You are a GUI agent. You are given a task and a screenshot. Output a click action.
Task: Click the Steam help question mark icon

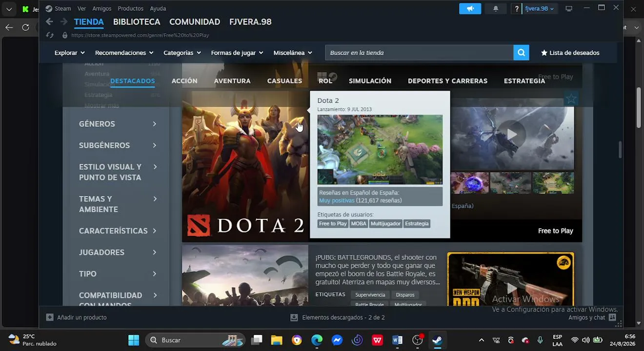tap(517, 9)
